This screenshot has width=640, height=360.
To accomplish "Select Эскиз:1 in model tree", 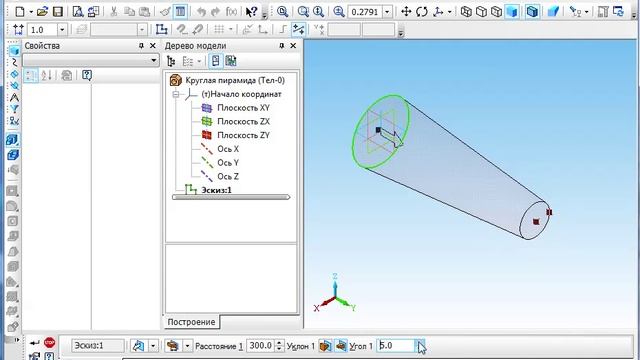I will coord(216,190).
